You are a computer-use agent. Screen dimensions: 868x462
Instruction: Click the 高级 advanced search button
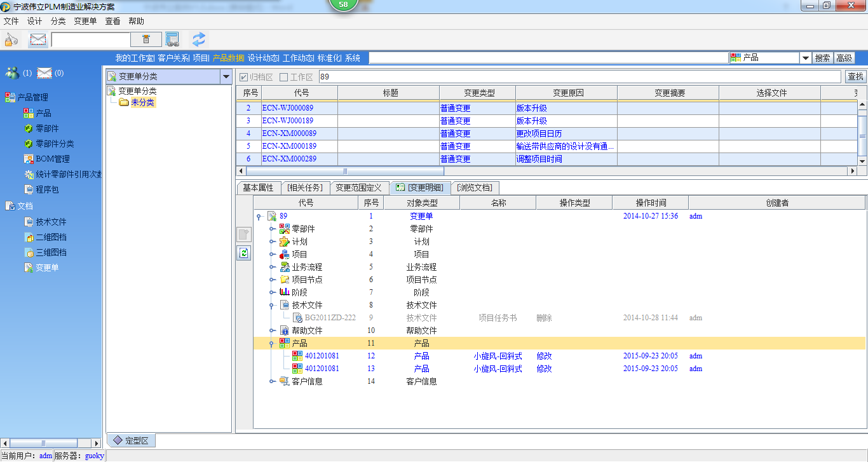click(x=844, y=58)
